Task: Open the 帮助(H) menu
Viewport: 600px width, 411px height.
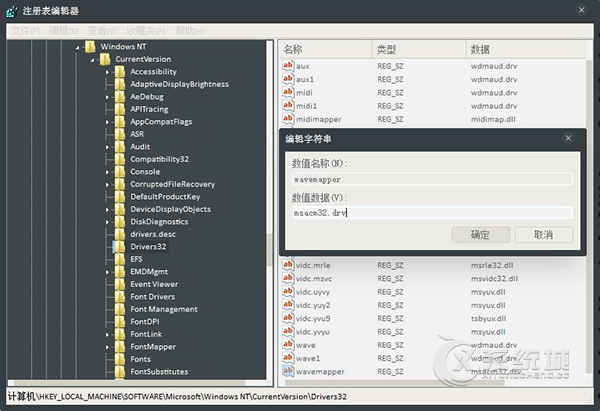Action: (190, 31)
